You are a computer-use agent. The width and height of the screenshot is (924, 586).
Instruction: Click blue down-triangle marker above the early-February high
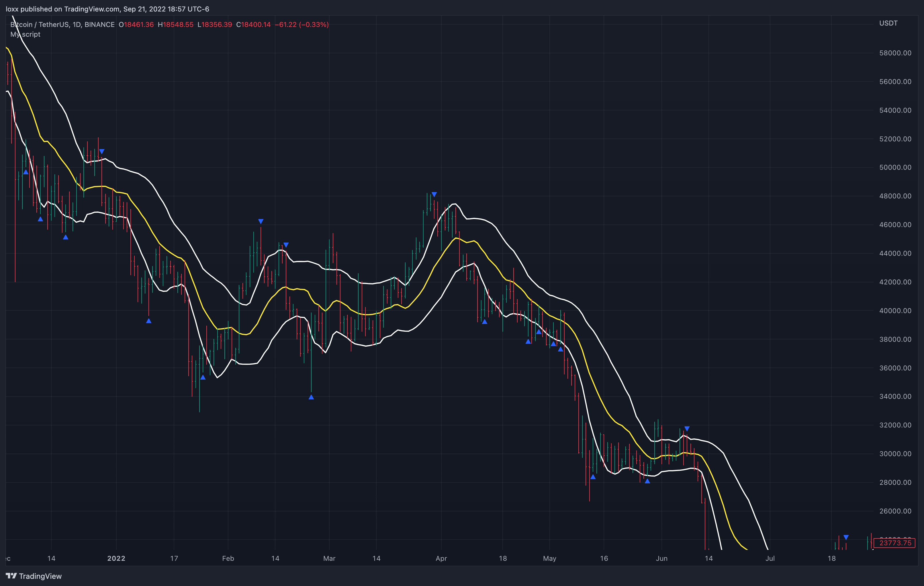pos(261,221)
